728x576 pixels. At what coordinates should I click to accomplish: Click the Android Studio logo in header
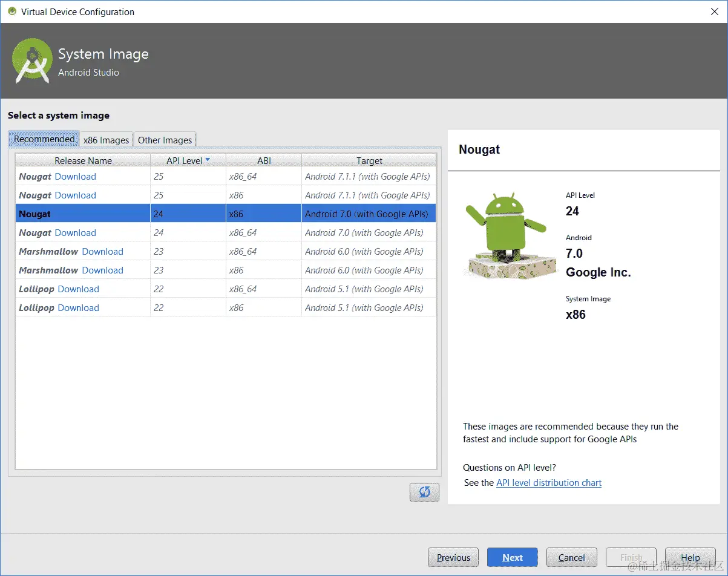(x=31, y=61)
